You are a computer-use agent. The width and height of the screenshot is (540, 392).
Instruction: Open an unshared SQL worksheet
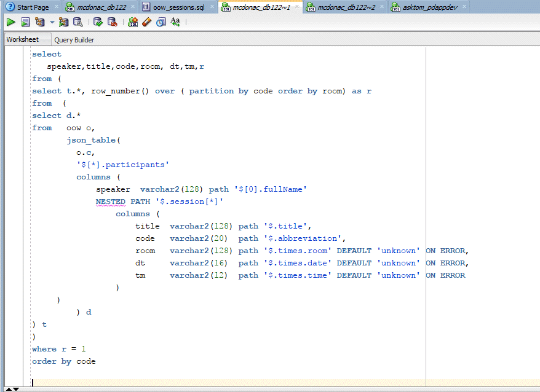(x=133, y=22)
